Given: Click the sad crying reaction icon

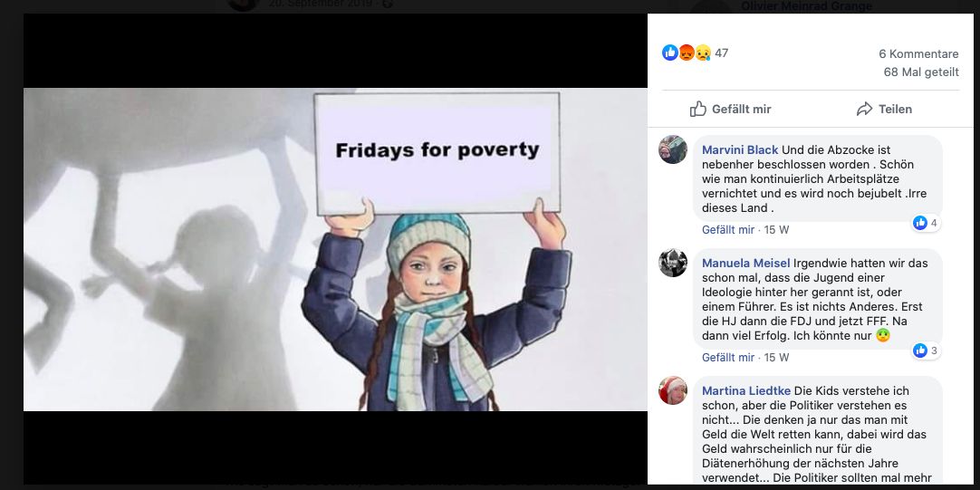Looking at the screenshot, I should click(x=703, y=53).
